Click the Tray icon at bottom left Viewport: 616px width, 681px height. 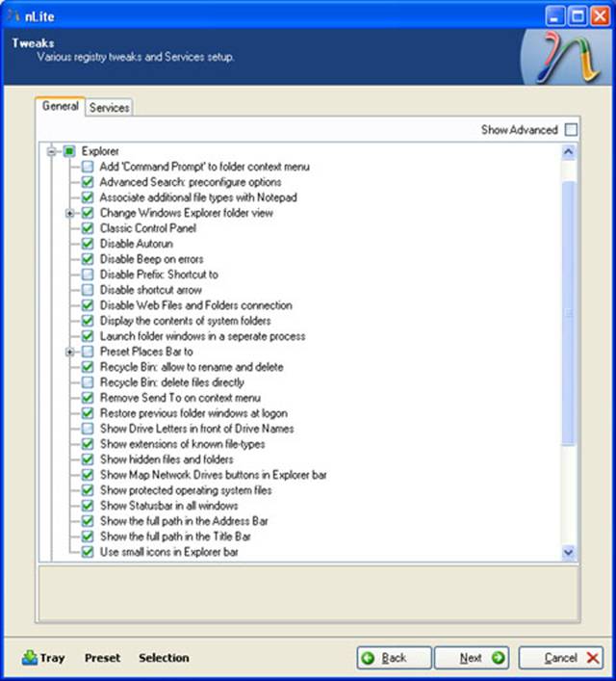pyautogui.click(x=30, y=658)
